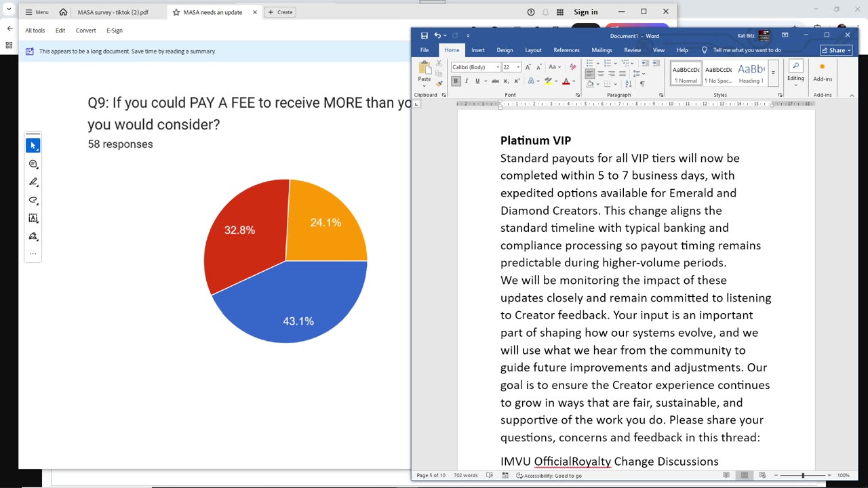Justify the paragraph text
Viewport: 868px width, 488px height.
pyautogui.click(x=623, y=74)
